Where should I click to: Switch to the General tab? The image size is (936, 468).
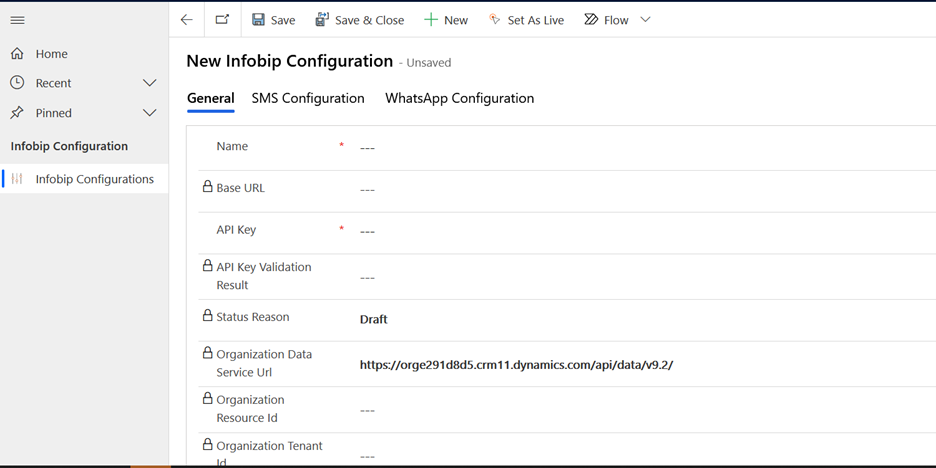pyautogui.click(x=210, y=98)
